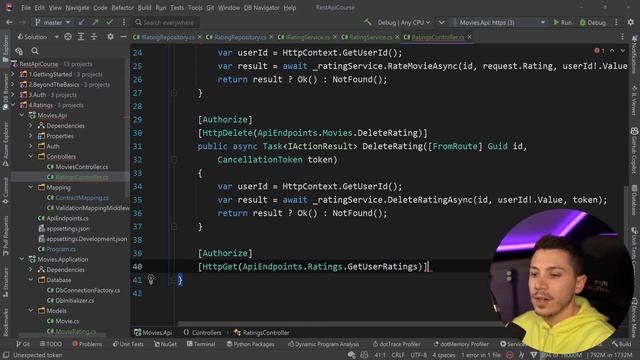The image size is (640, 360).
Task: Open the Python Packages tool window
Action: tap(250, 344)
